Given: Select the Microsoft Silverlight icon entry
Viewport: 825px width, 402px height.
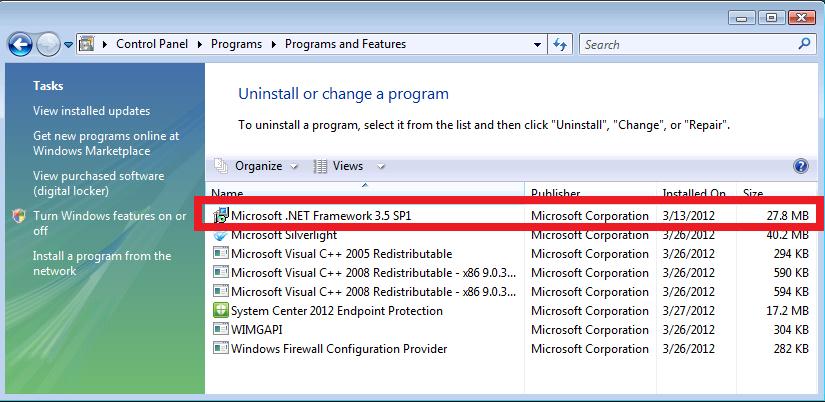Looking at the screenshot, I should click(220, 235).
